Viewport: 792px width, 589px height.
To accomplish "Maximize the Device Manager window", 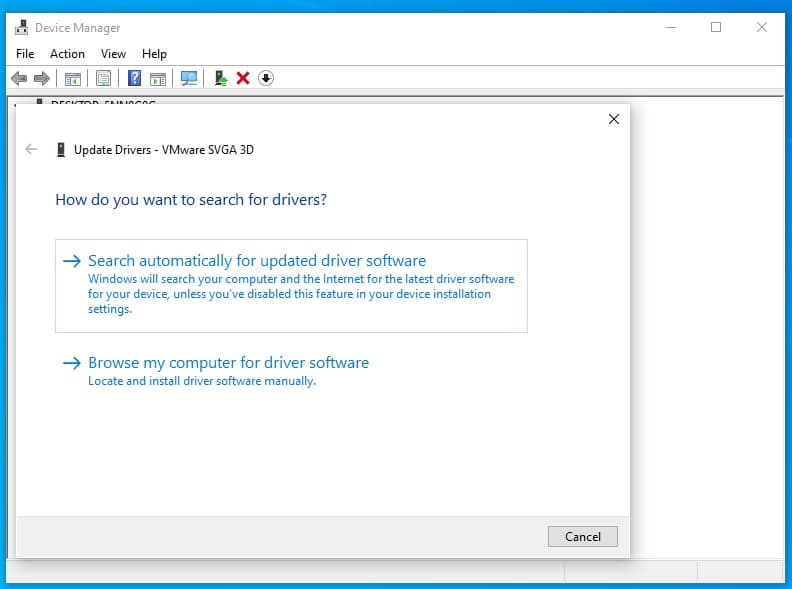I will pyautogui.click(x=716, y=27).
